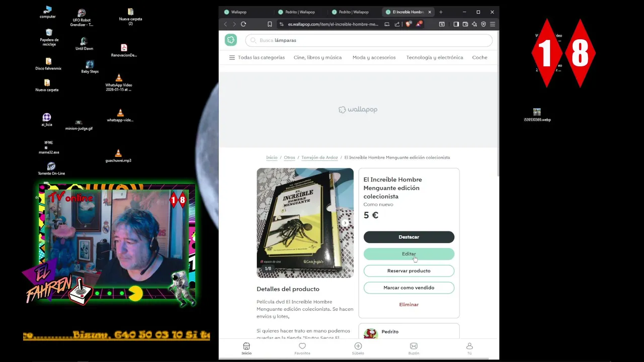This screenshot has height=362, width=644.
Task: Select mame32.exe desktop icon
Action: click(x=49, y=147)
